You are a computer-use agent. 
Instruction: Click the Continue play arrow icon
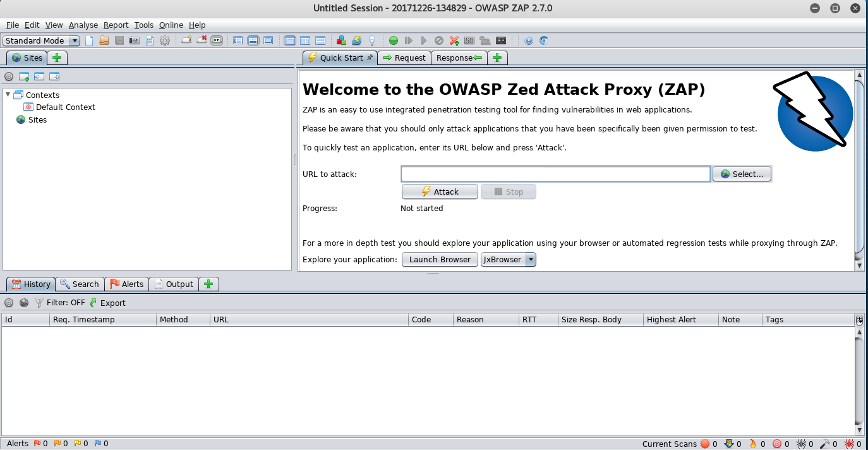(x=424, y=40)
